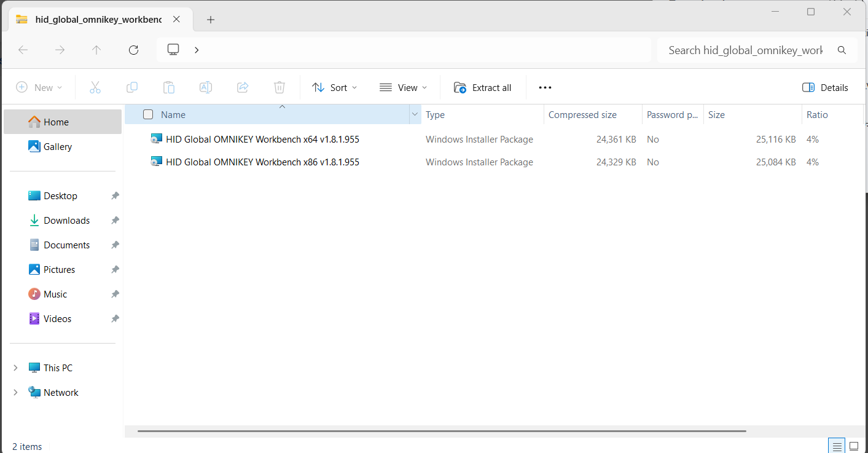Unpin Documents from quick access
868x453 pixels.
pos(115,245)
